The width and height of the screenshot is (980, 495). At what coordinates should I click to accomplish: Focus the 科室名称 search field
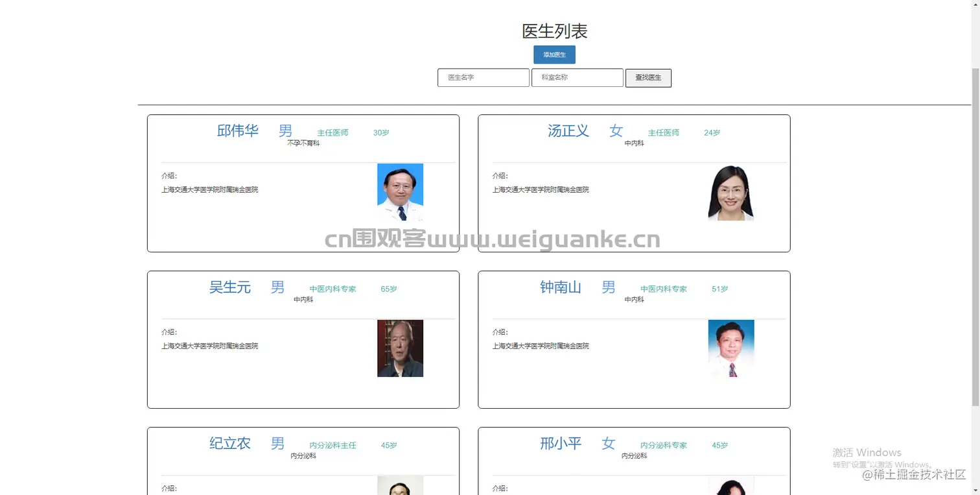click(577, 78)
